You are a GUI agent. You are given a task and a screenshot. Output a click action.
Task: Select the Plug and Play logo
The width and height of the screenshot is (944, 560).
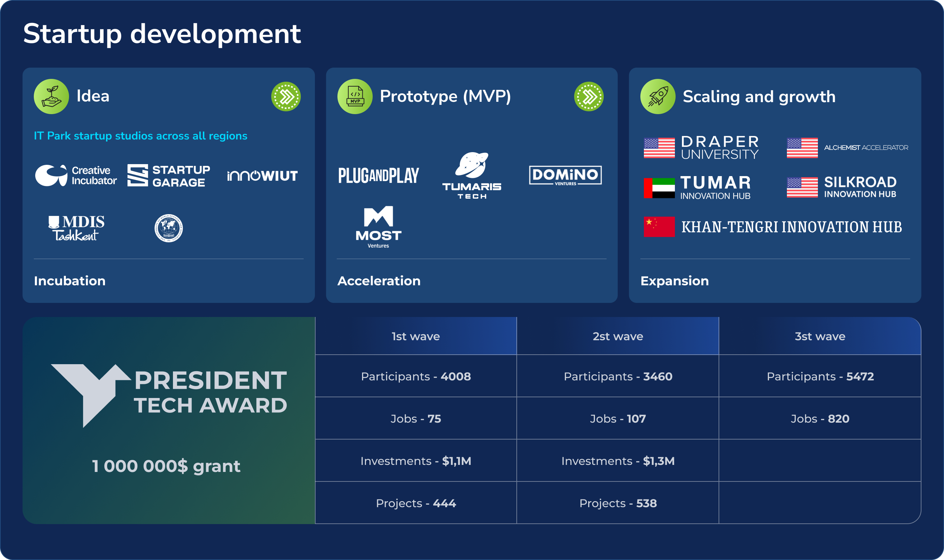[x=378, y=175]
